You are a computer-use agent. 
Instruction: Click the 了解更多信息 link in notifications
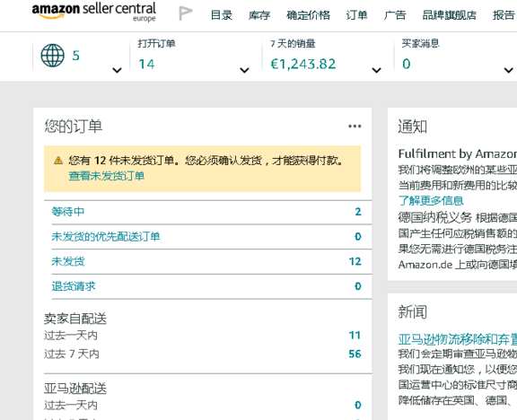pyautogui.click(x=431, y=200)
